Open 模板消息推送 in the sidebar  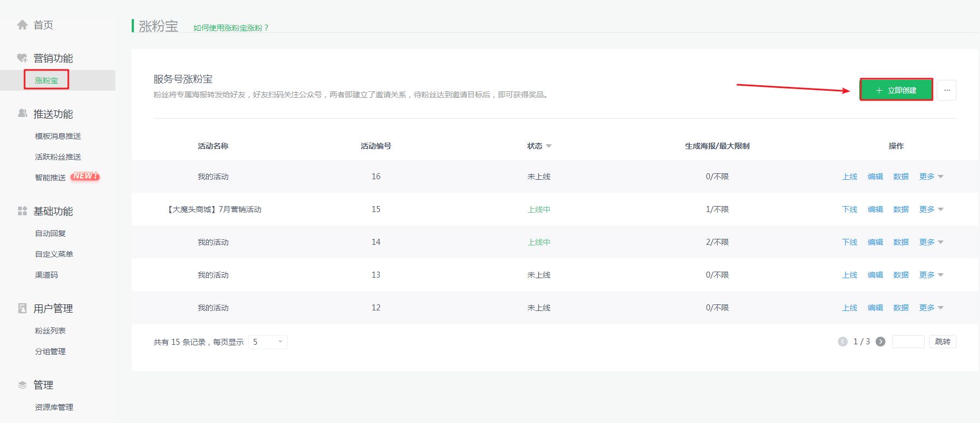click(x=58, y=136)
